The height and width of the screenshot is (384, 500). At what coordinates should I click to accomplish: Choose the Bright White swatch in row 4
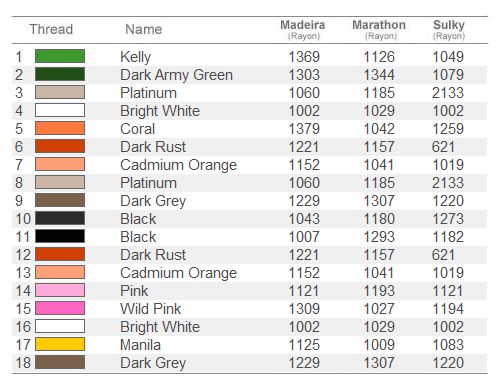[60, 110]
